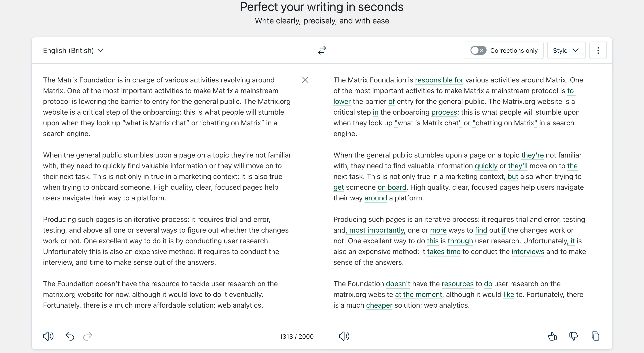Click the 'on board' suggested change
644x353 pixels.
coord(392,187)
